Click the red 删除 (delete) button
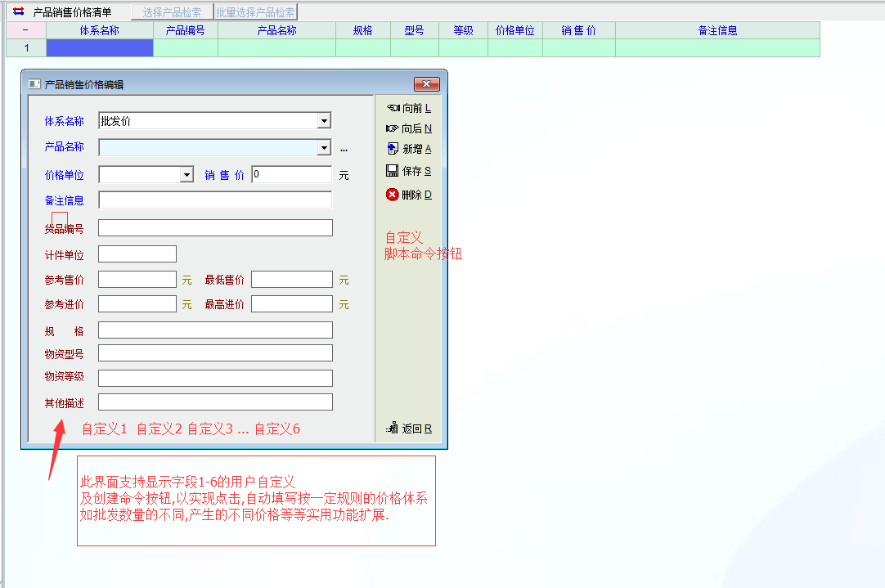Viewport: 885px width, 588px height. click(x=408, y=195)
